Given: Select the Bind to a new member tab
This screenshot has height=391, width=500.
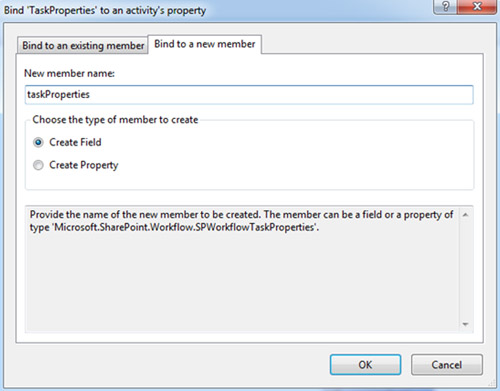Looking at the screenshot, I should [x=204, y=44].
